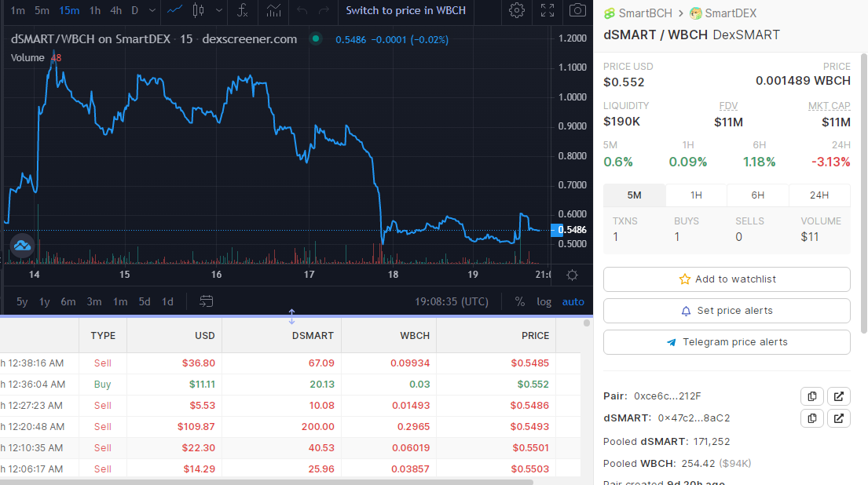Expand the time interval dropdown arrow
The height and width of the screenshot is (485, 868).
[152, 10]
